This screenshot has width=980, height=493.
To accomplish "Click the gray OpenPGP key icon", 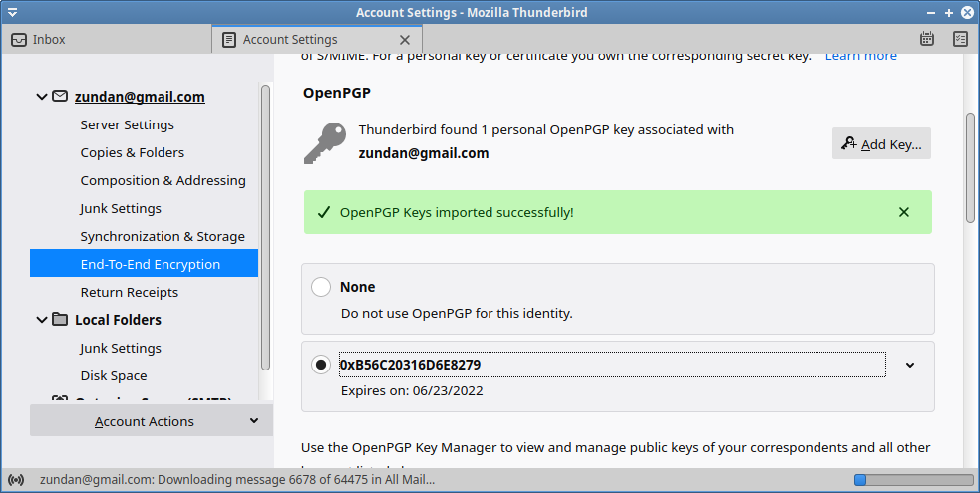I will coord(325,142).
